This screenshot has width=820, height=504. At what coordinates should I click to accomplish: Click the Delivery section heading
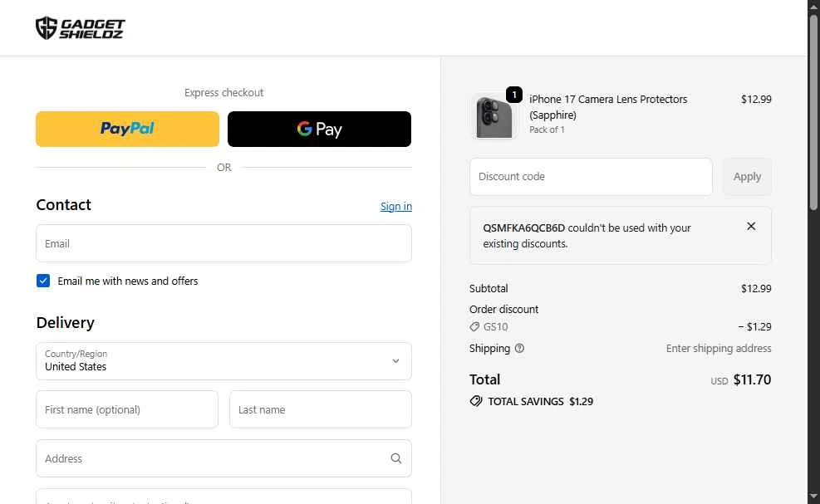point(65,323)
